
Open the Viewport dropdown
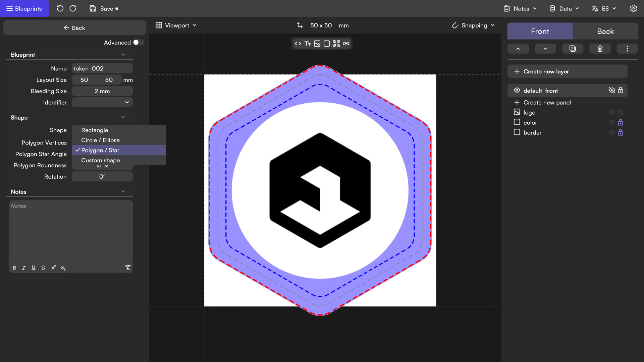(x=176, y=25)
